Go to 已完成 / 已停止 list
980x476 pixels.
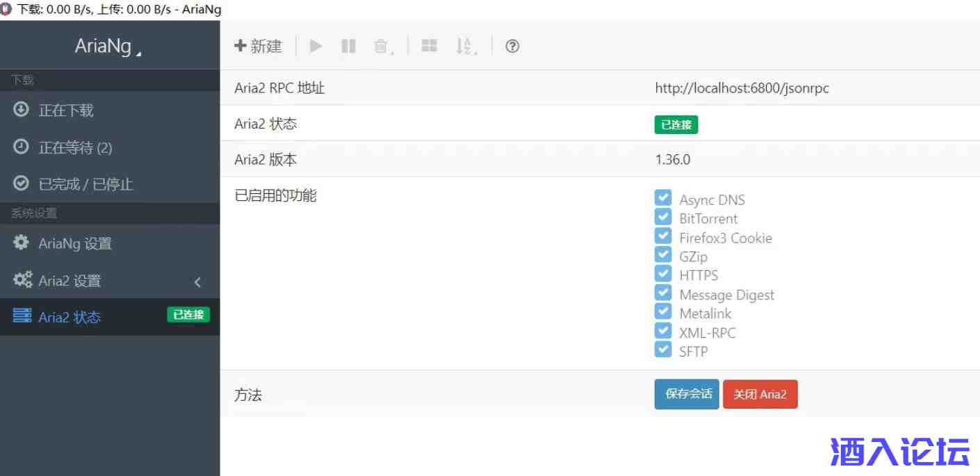(110, 184)
